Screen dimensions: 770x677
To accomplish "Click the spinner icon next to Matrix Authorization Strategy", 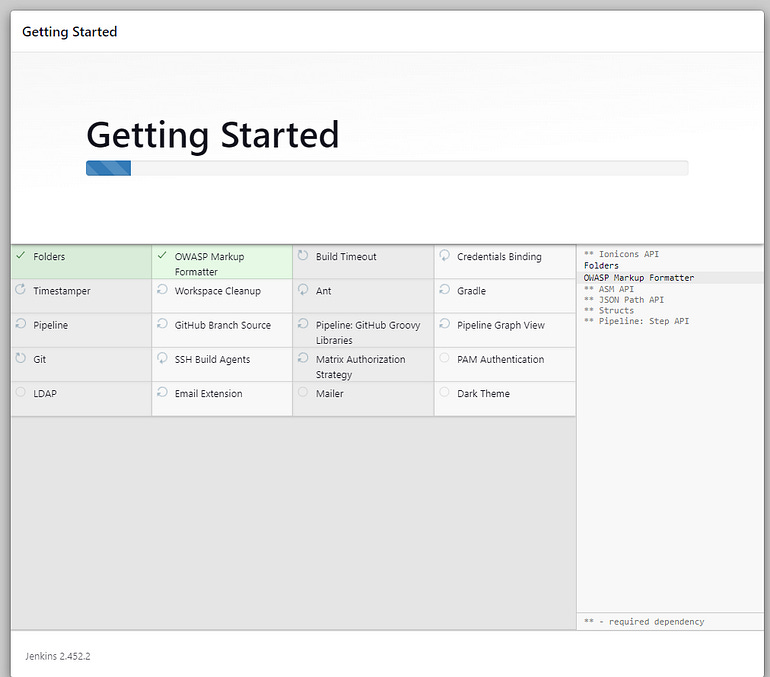I will click(x=303, y=358).
